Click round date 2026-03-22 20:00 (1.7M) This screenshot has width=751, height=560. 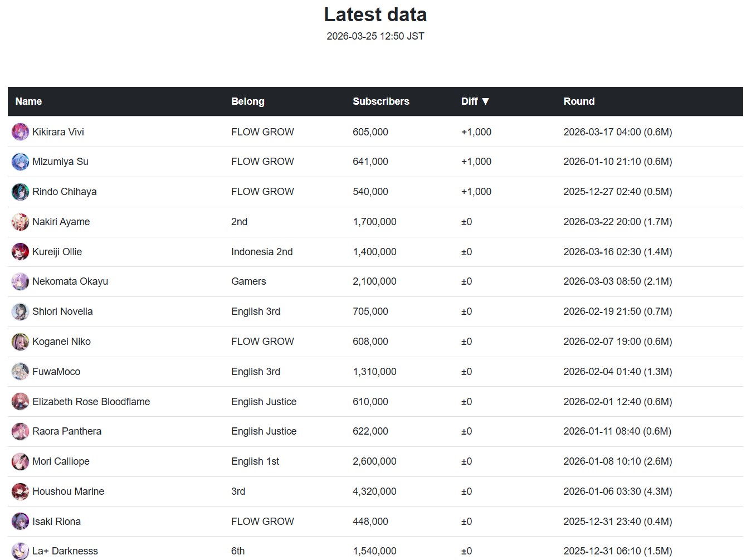[x=618, y=222]
